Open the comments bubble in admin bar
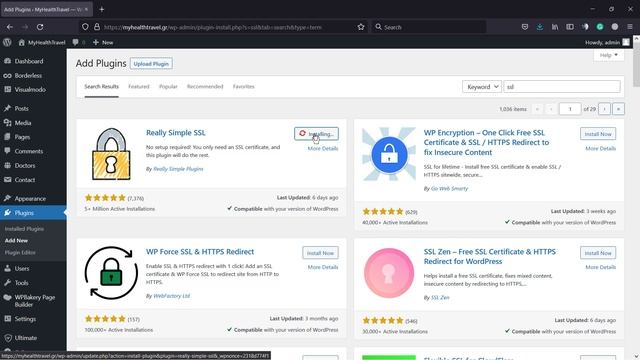 [78, 42]
